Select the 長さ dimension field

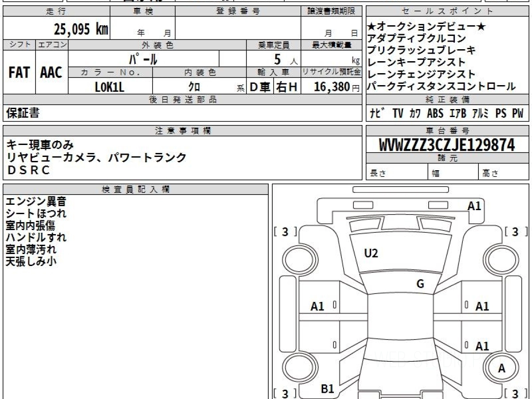pyautogui.click(x=397, y=172)
